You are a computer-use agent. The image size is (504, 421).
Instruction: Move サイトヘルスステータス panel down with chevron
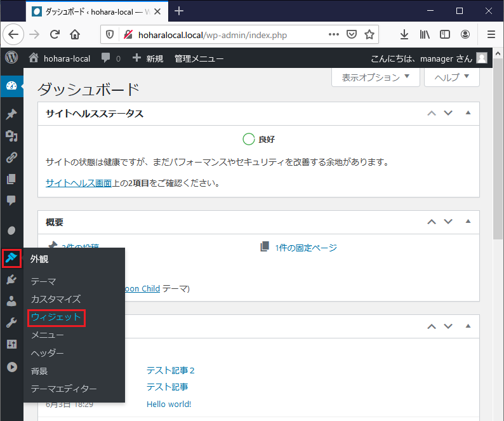tap(448, 114)
